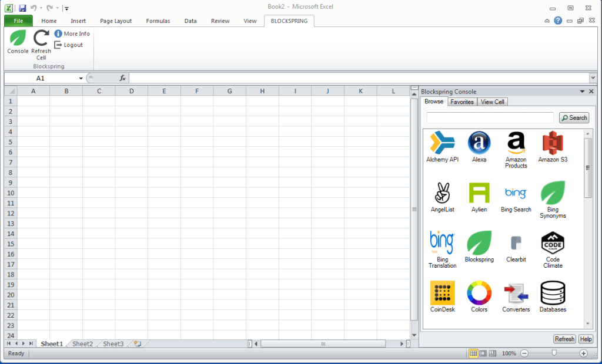Open the Databases block
This screenshot has height=364, width=602.
pos(553,297)
